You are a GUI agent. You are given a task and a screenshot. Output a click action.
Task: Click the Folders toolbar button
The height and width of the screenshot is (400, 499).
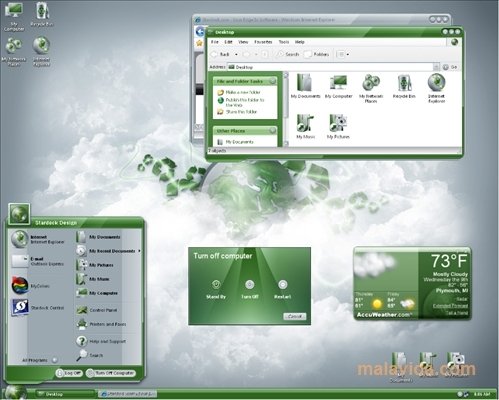pos(317,54)
